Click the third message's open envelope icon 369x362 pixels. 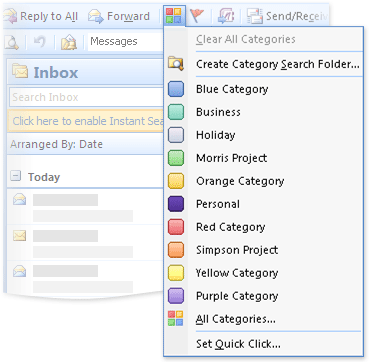19,271
